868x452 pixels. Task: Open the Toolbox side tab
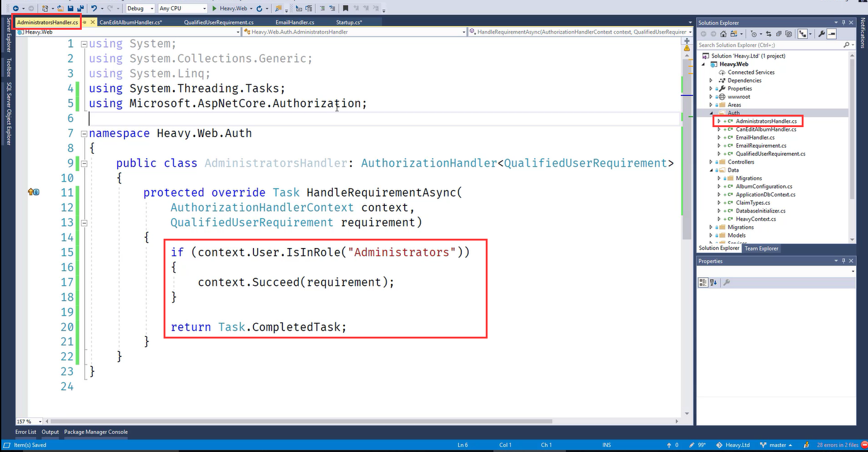click(9, 67)
